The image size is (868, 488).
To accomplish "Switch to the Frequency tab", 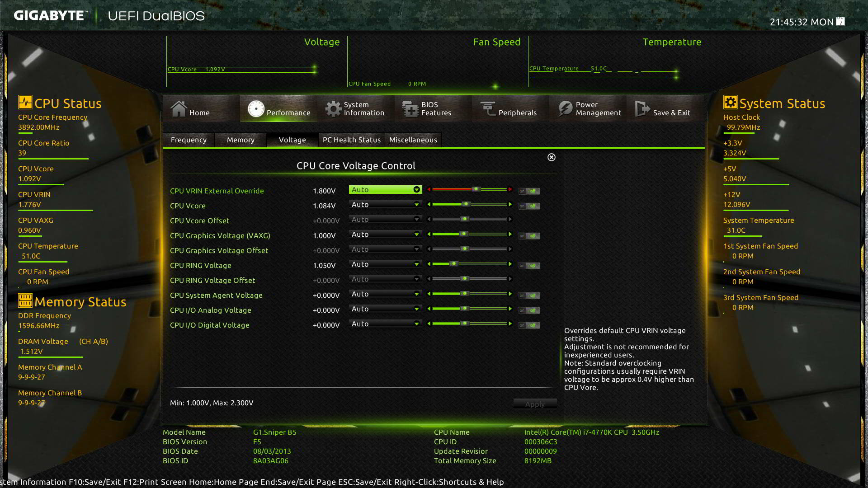I will tap(189, 140).
